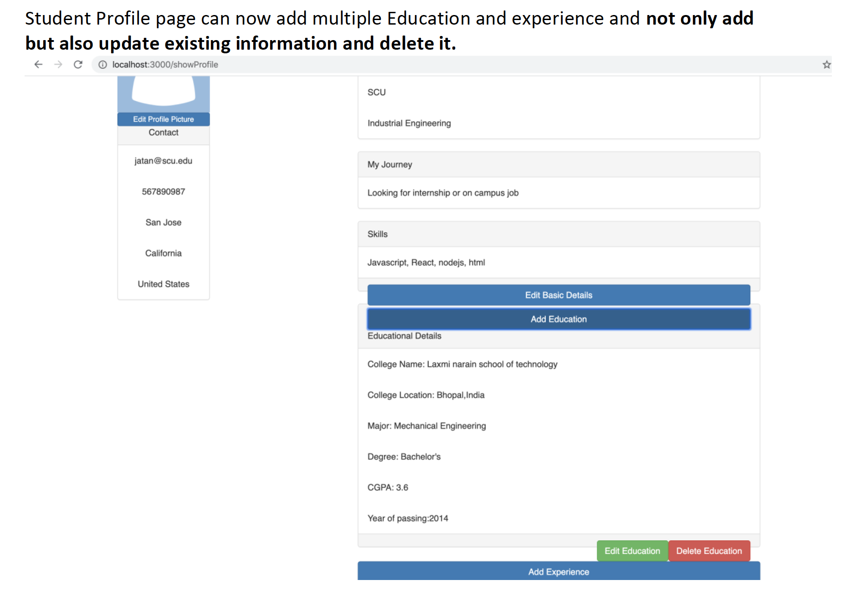Click the California state text
This screenshot has height=616, width=851.
point(164,253)
